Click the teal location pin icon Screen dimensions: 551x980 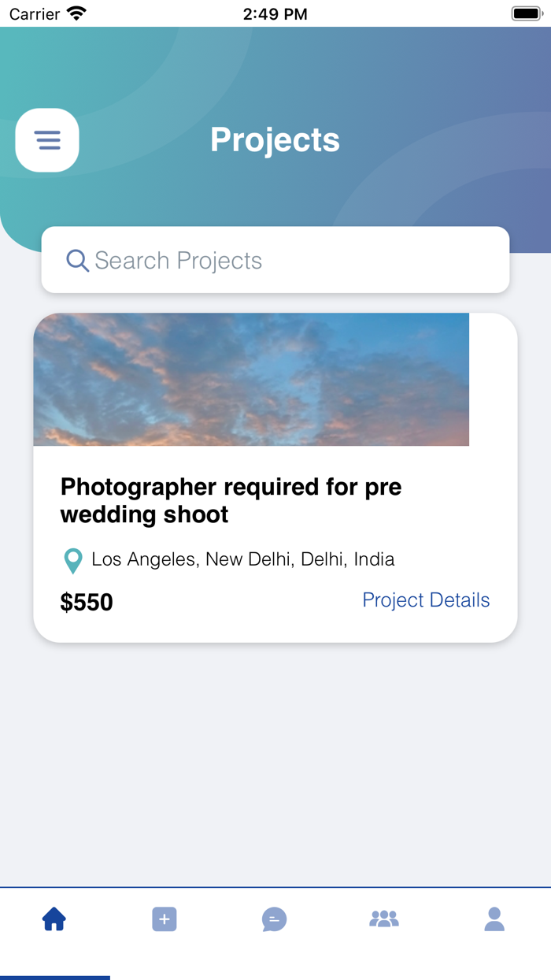click(72, 561)
